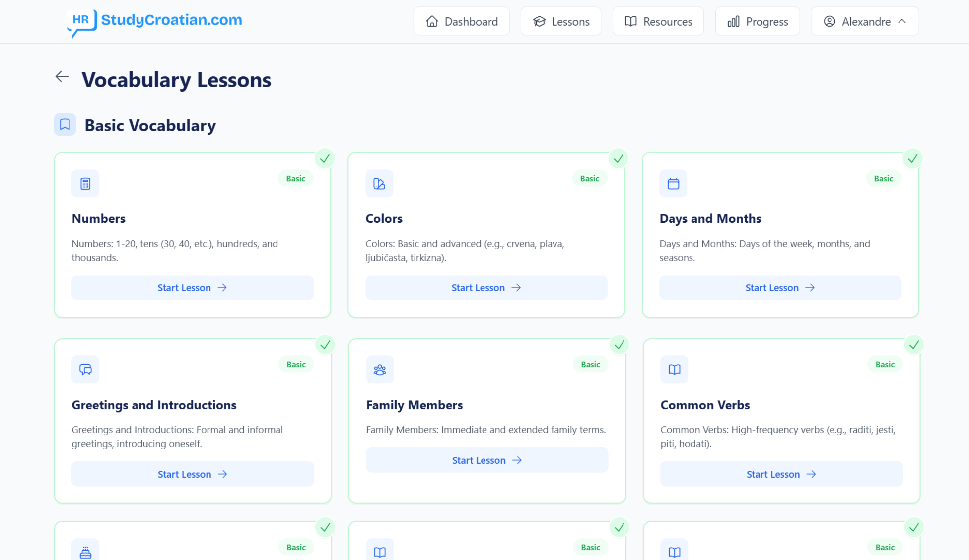Click the Numbers card title
The height and width of the screenshot is (560, 969).
[x=99, y=219]
